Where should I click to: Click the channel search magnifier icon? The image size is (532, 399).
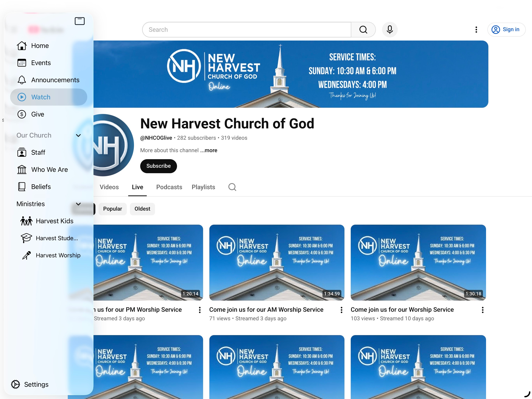232,187
